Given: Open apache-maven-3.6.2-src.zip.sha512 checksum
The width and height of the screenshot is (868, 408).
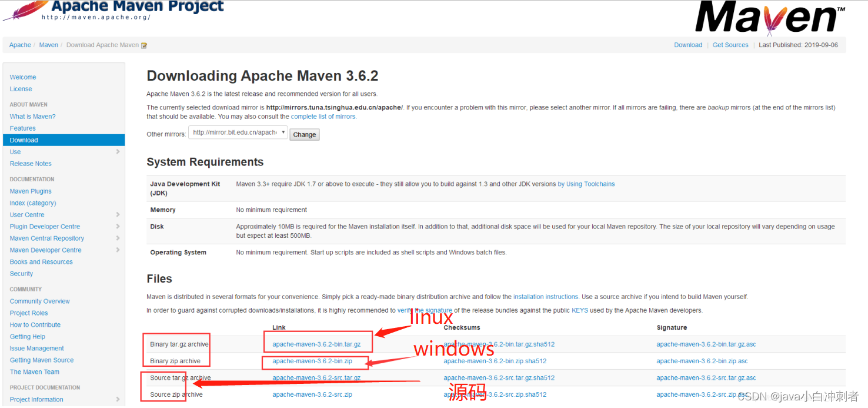Looking at the screenshot, I should 495,394.
